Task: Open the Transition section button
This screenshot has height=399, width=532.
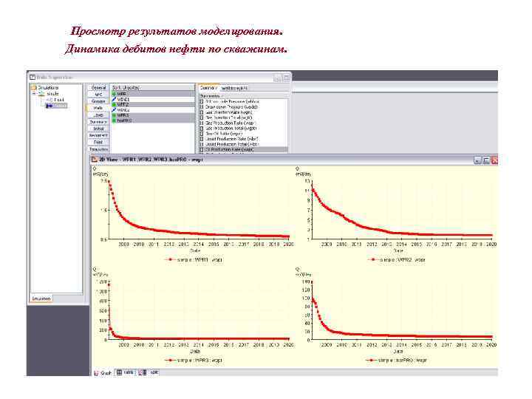Action: coord(98,149)
